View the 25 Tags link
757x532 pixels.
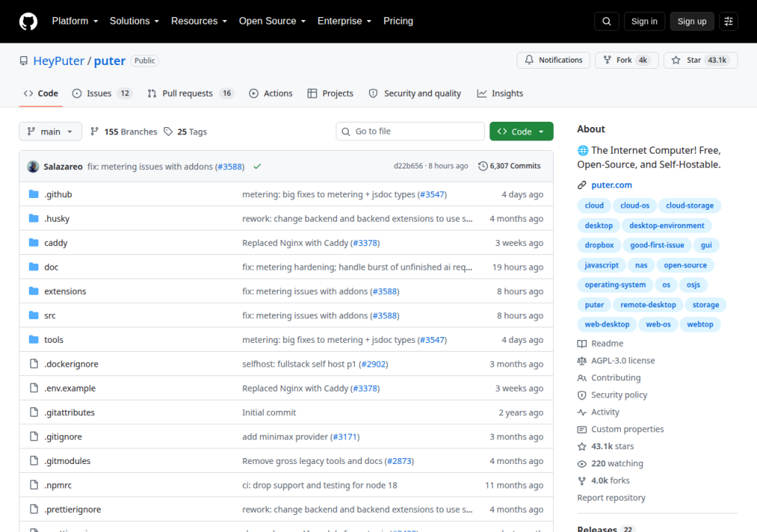click(x=186, y=132)
